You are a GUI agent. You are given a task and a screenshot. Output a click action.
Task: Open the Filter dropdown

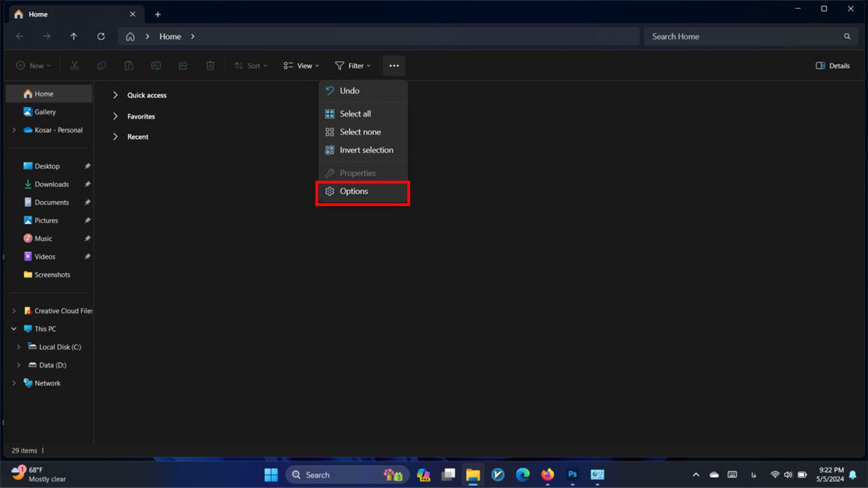[353, 66]
